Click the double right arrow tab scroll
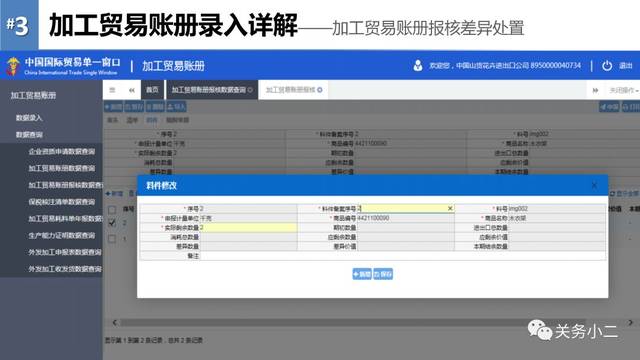640x360 pixels. (x=595, y=90)
